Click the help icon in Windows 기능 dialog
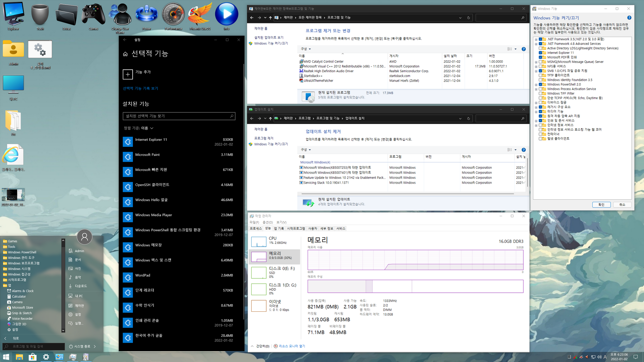The width and height of the screenshot is (644, 362). pyautogui.click(x=629, y=18)
